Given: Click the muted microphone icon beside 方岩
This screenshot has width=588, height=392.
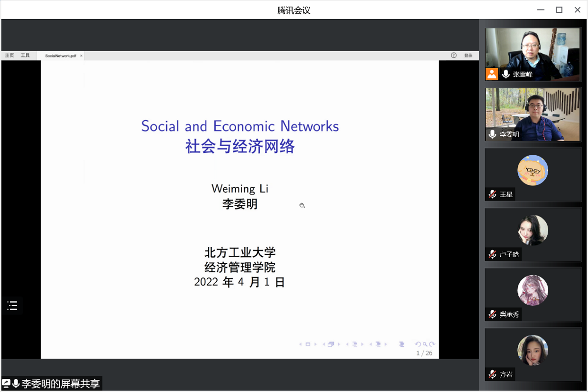Looking at the screenshot, I should 492,374.
